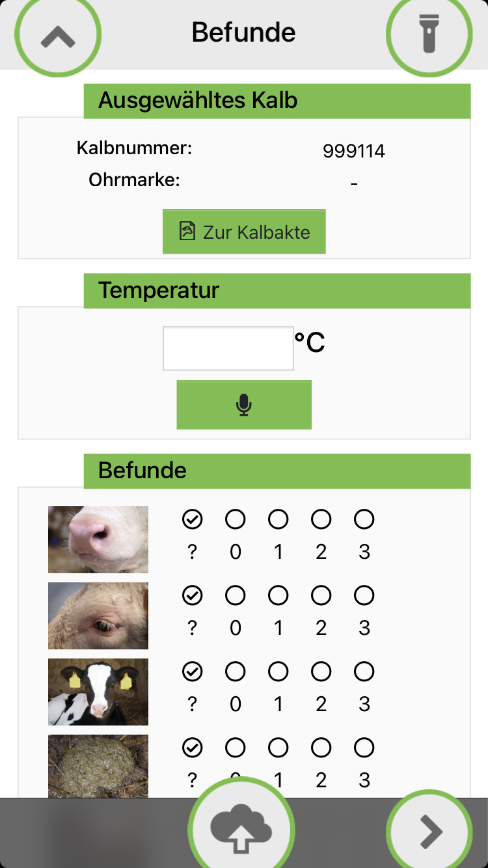Upload findings with the cloud icon
This screenshot has width=488, height=868.
pos(241,829)
